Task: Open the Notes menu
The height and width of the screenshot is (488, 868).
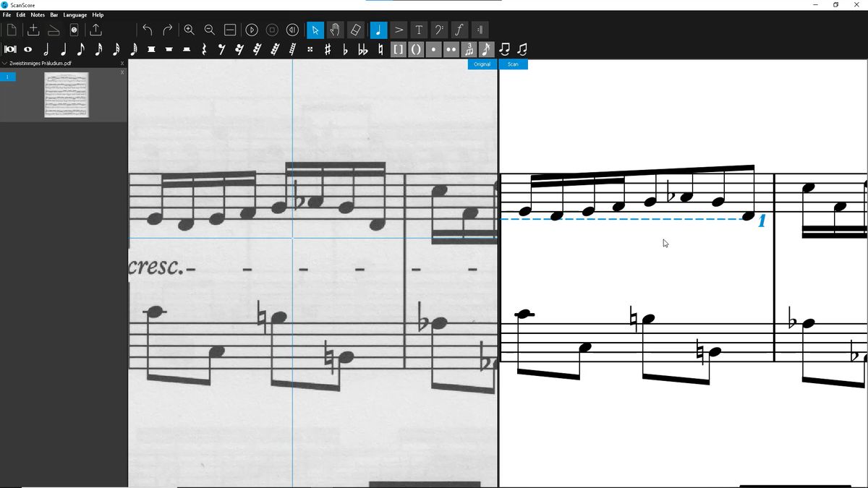Action: coord(37,14)
